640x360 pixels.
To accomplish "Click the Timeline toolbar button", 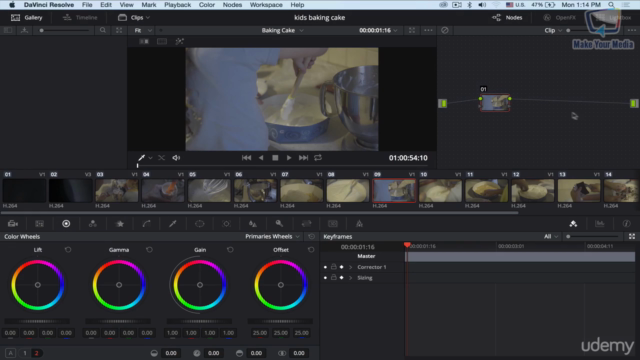I will point(80,18).
